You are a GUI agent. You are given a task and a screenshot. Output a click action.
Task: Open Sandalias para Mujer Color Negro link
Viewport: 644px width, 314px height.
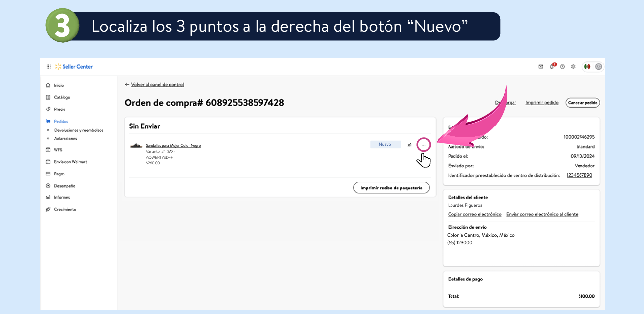pos(173,146)
